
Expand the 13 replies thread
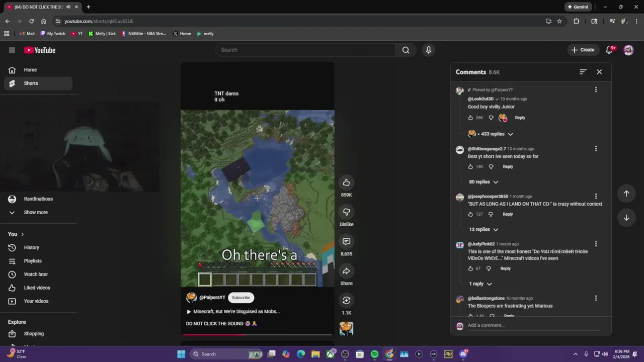pos(484,229)
